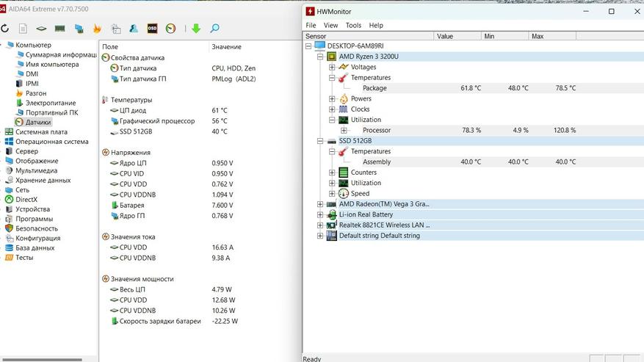Screen dimensions: 644x362
Task: Expand the Clocks node under Ryzen
Action: pyautogui.click(x=332, y=109)
